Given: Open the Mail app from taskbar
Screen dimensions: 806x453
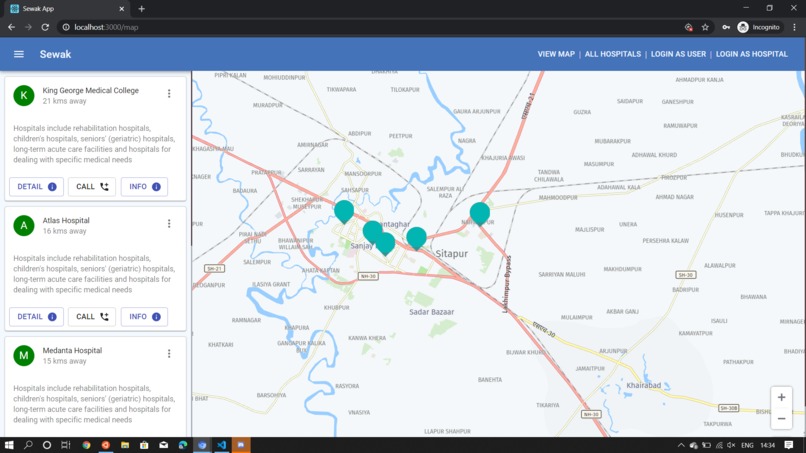Looking at the screenshot, I should [x=163, y=445].
